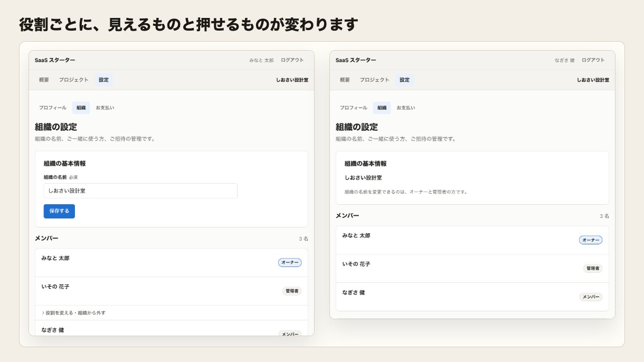
Task: Click user name みなと 太郎 in left header
Action: 261,60
